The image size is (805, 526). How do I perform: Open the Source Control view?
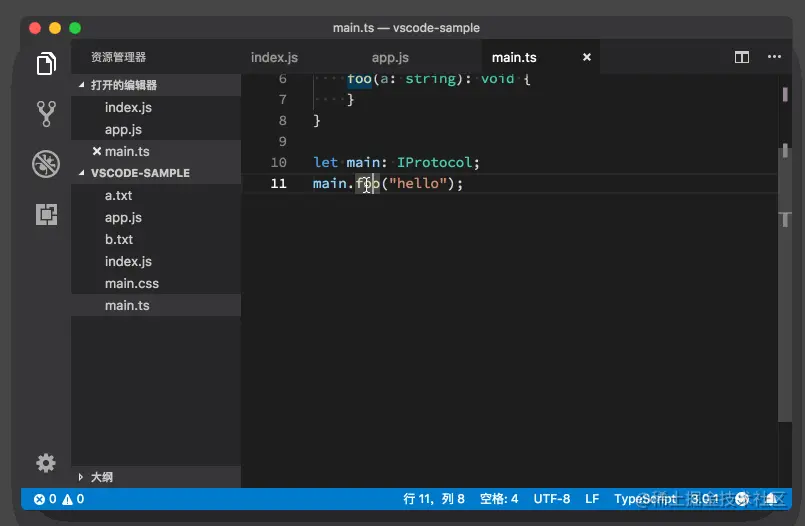(46, 113)
